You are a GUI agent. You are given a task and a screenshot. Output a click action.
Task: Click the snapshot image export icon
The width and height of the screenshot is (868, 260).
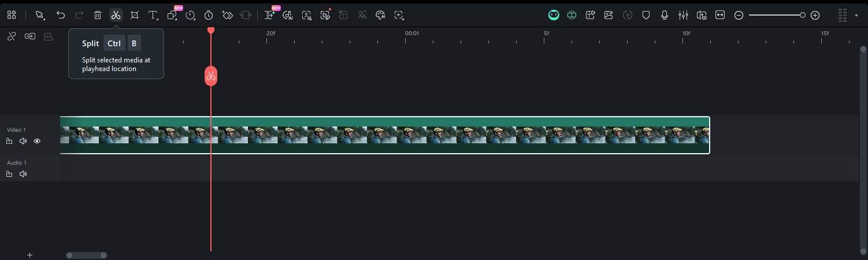[x=609, y=15]
